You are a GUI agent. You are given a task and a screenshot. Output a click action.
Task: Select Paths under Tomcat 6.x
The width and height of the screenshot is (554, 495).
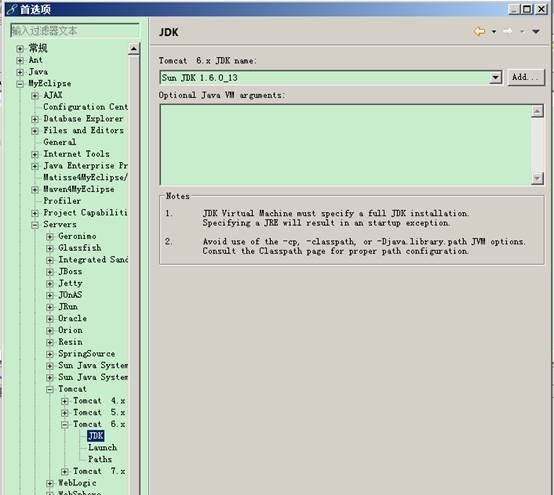pos(100,459)
